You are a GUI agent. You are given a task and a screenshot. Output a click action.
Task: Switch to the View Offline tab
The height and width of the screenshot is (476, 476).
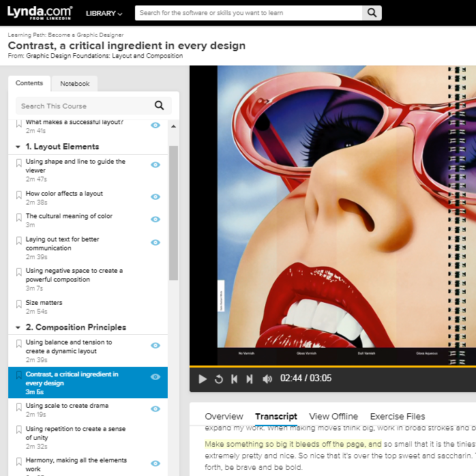[333, 417]
